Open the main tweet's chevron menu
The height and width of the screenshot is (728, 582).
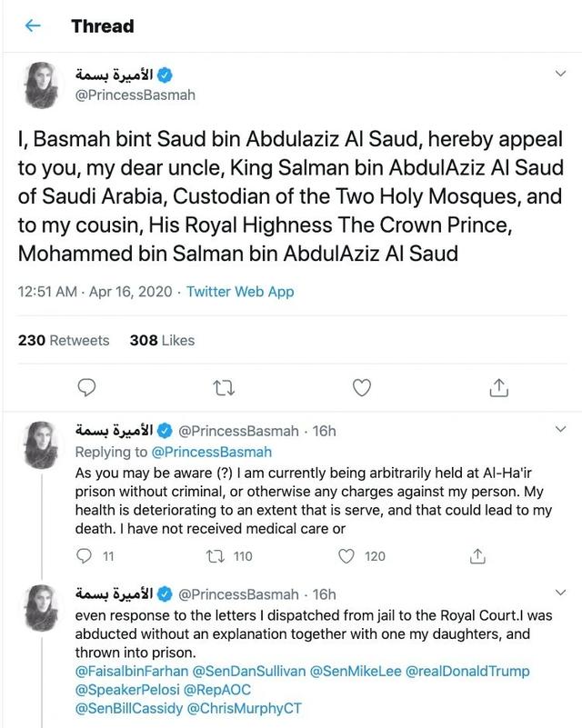click(x=561, y=74)
